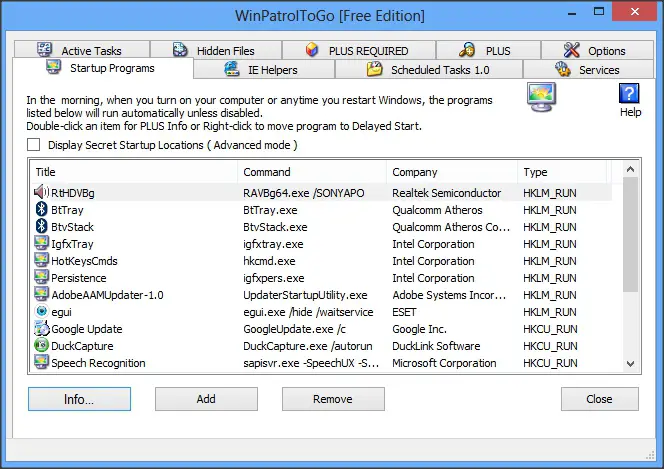Minimize the WinPatrolToGo window

[x=572, y=12]
